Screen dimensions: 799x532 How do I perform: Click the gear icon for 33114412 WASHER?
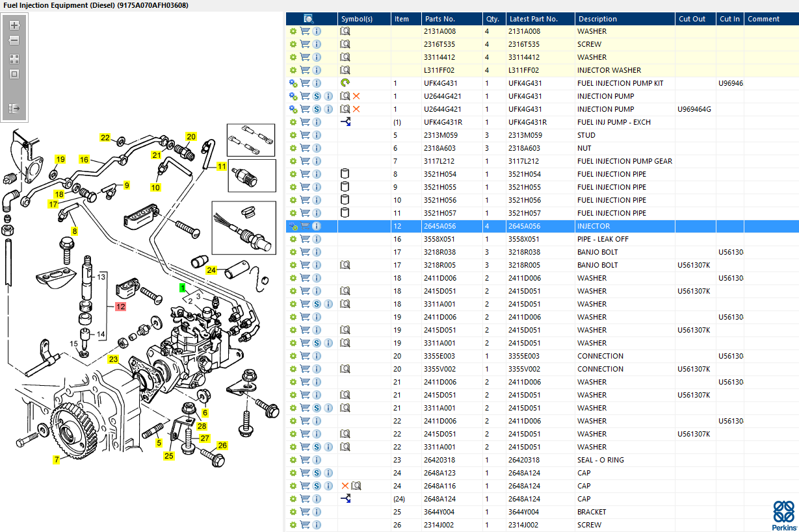pyautogui.click(x=293, y=57)
